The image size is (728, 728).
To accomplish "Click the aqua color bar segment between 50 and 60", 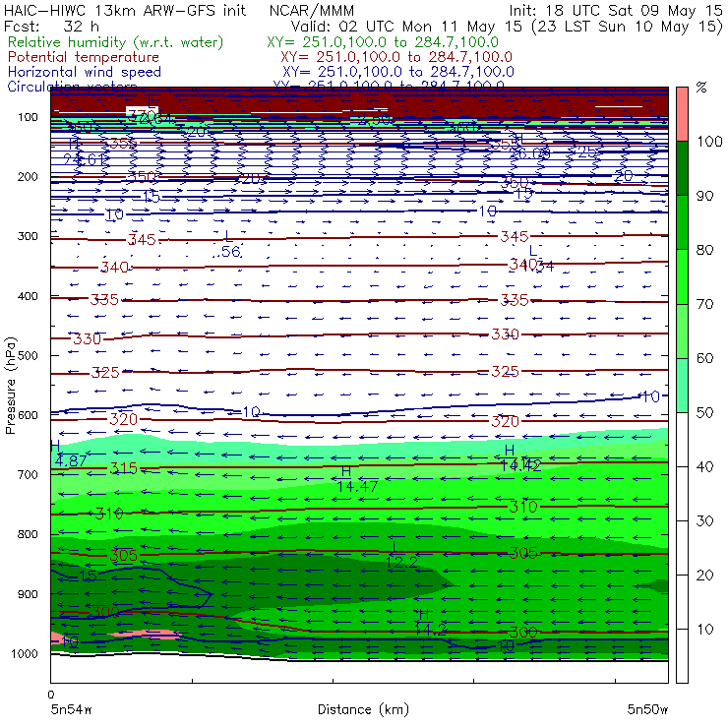I will 682,386.
